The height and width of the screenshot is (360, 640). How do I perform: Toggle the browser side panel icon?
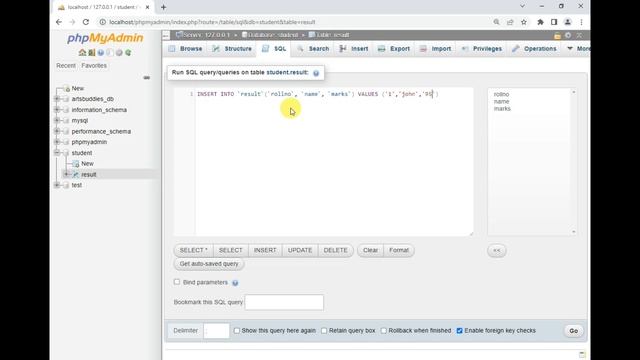(554, 22)
